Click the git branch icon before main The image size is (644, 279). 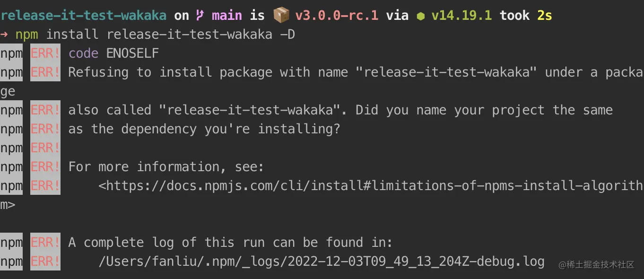200,16
